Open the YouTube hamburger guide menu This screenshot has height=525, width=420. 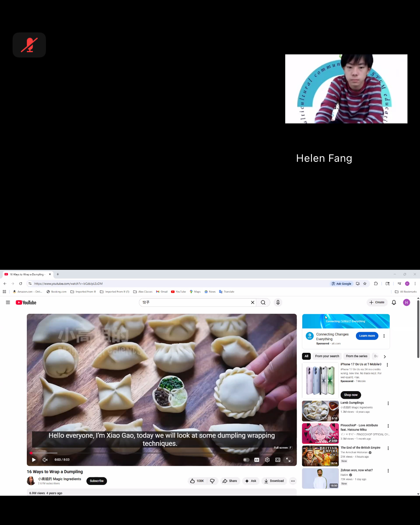[x=8, y=303]
